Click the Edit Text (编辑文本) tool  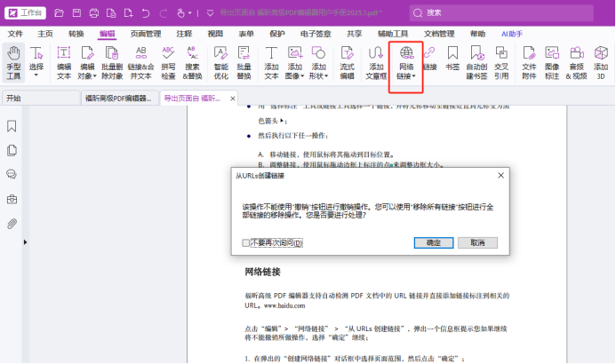coord(64,63)
